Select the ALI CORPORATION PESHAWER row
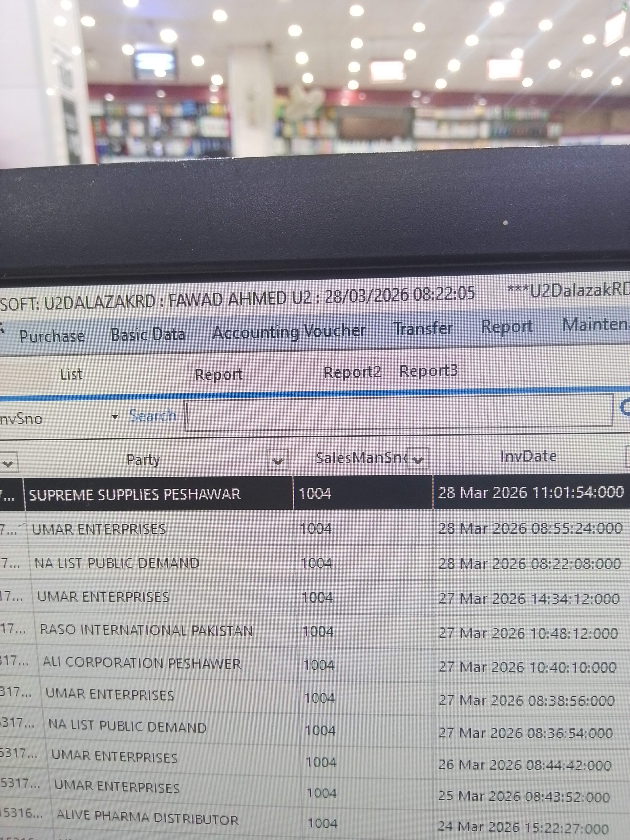This screenshot has width=630, height=840. 315,664
